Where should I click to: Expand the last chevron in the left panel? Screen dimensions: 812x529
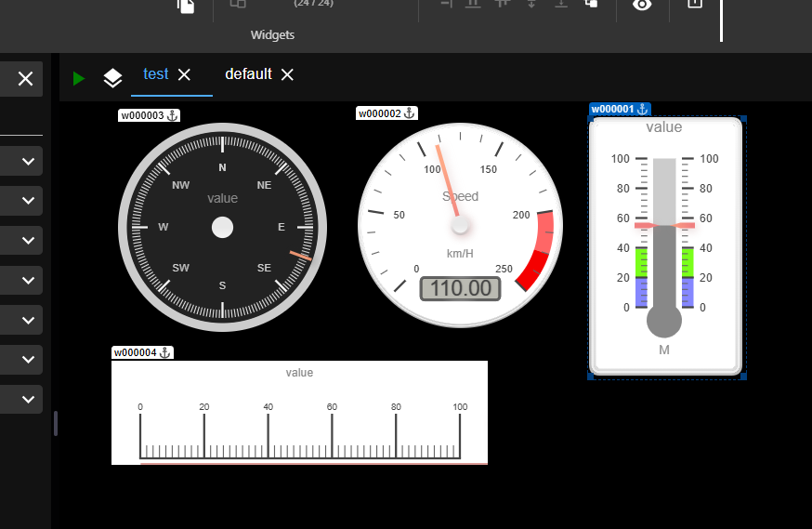(x=28, y=399)
